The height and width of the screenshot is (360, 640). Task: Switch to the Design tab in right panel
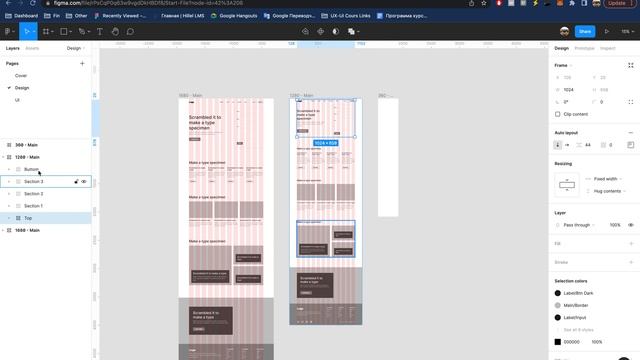click(561, 48)
